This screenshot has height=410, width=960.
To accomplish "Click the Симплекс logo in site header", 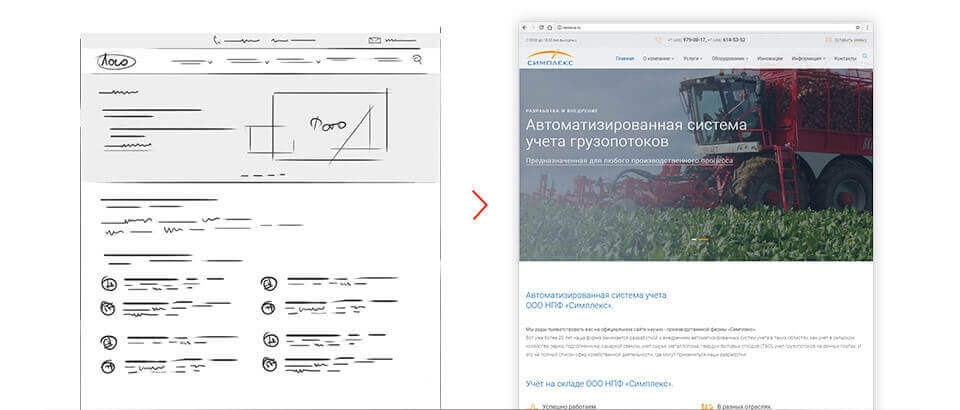I will (x=550, y=58).
